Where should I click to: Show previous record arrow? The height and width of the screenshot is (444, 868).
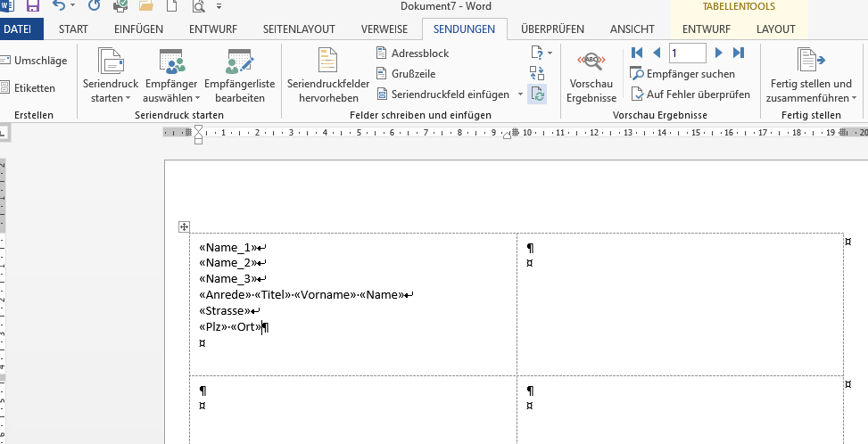(x=657, y=53)
